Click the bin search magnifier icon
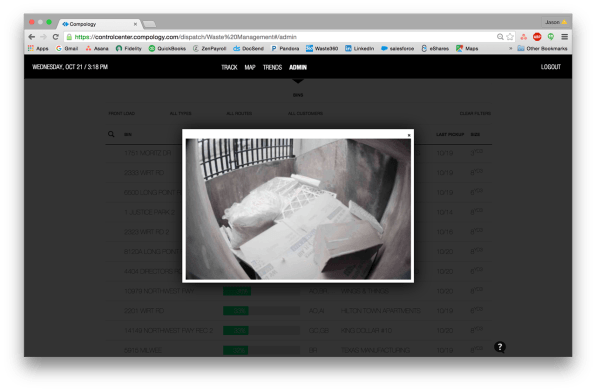 point(111,134)
